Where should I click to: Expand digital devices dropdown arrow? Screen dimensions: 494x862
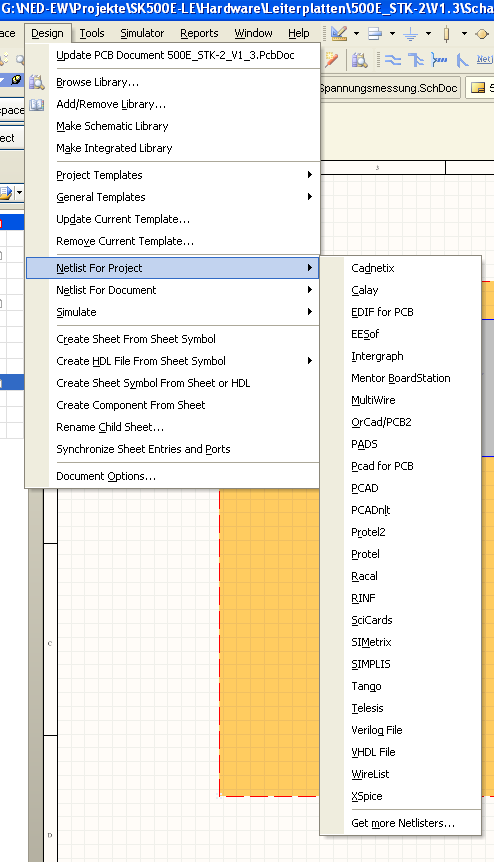coord(464,34)
